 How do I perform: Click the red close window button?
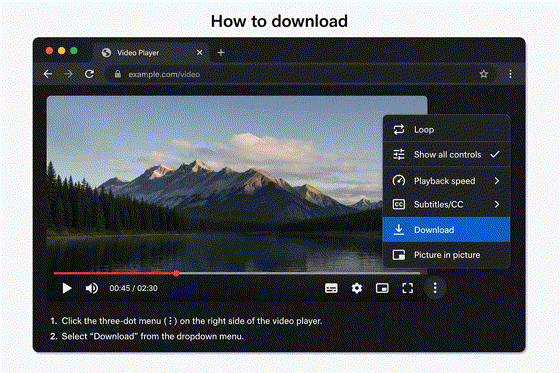pos(50,51)
